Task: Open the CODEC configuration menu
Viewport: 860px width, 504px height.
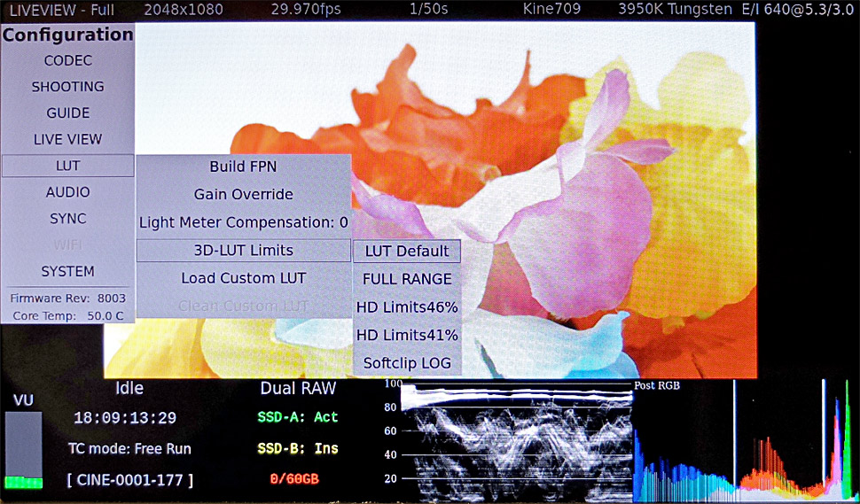Action: pyautogui.click(x=67, y=60)
